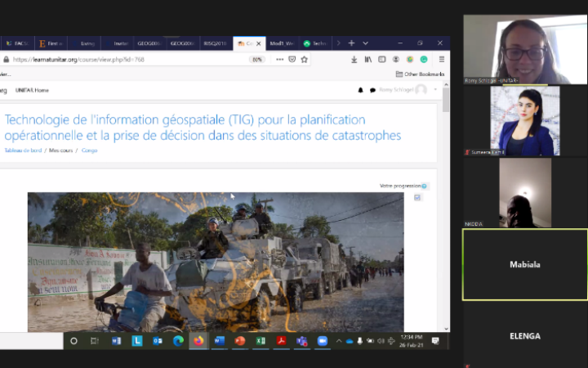Screen dimensions: 588x368
Task: Click the microphone tray icon
Action: (359, 341)
